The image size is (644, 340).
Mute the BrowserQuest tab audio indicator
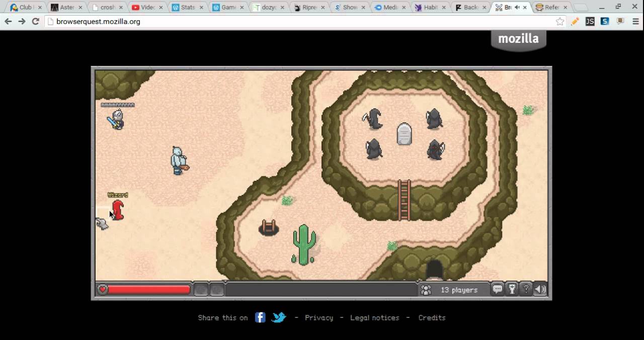[517, 8]
